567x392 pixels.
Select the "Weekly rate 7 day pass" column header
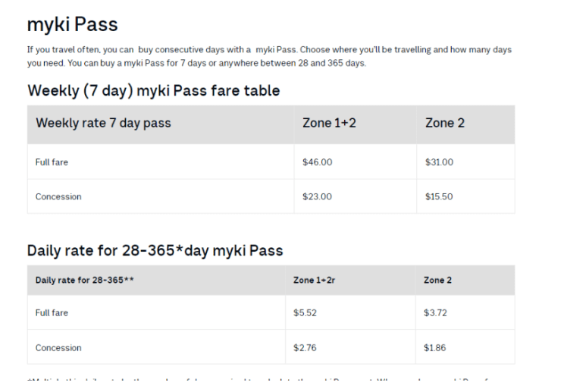[103, 124]
